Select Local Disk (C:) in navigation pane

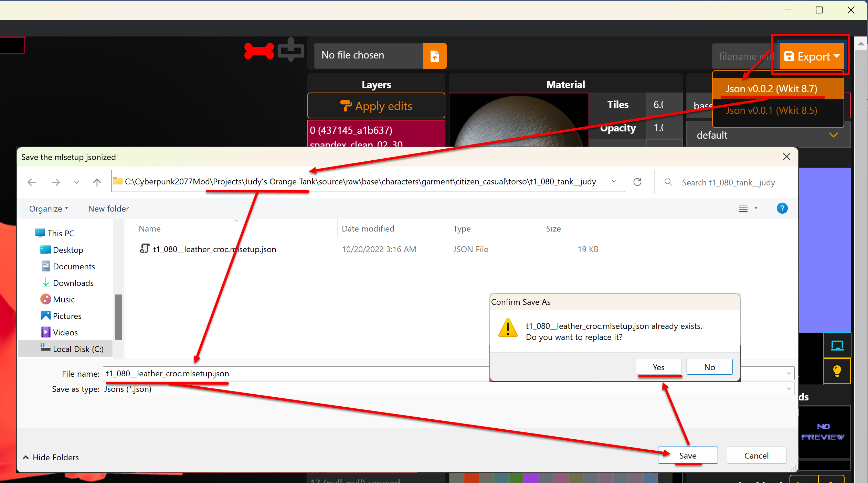pyautogui.click(x=65, y=349)
